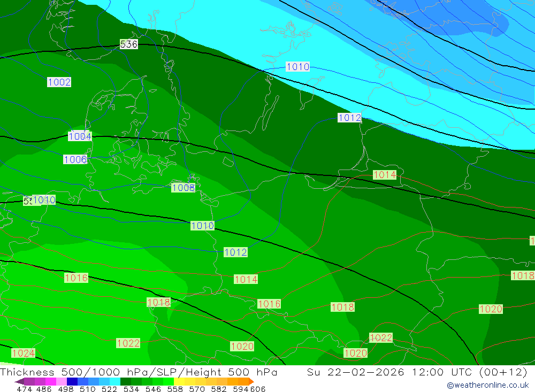Pick the bright magenta legend swatch
Image resolution: width=535 pixels, height=392 pixels.
pos(51,381)
